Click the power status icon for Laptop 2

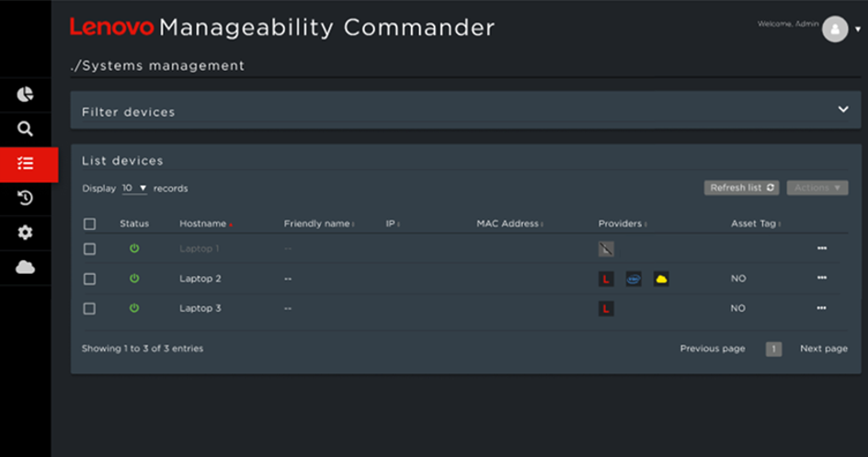pyautogui.click(x=134, y=279)
